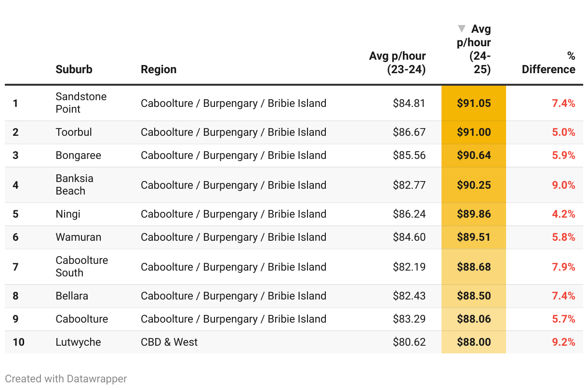The height and width of the screenshot is (390, 588).
Task: Sort by % Difference column header
Action: 549,63
